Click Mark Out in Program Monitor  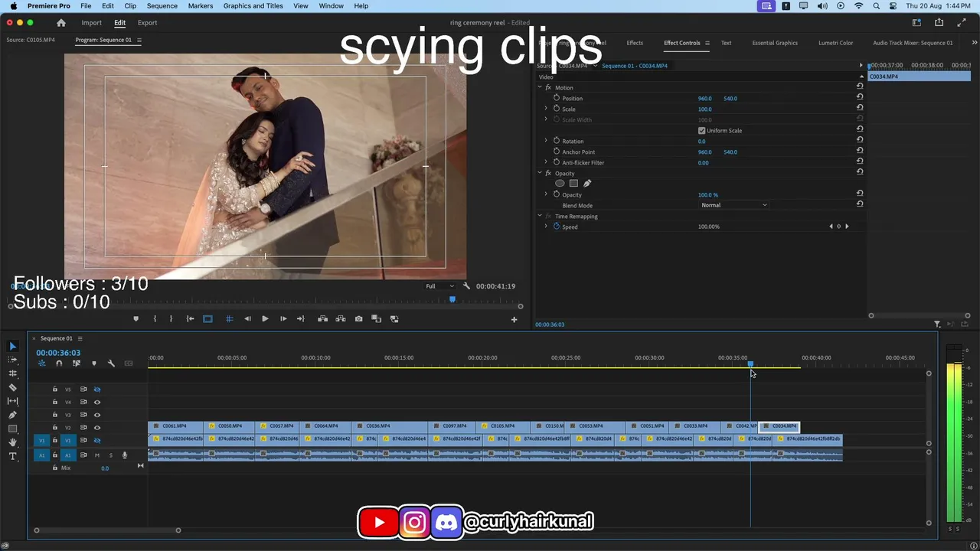pos(171,319)
